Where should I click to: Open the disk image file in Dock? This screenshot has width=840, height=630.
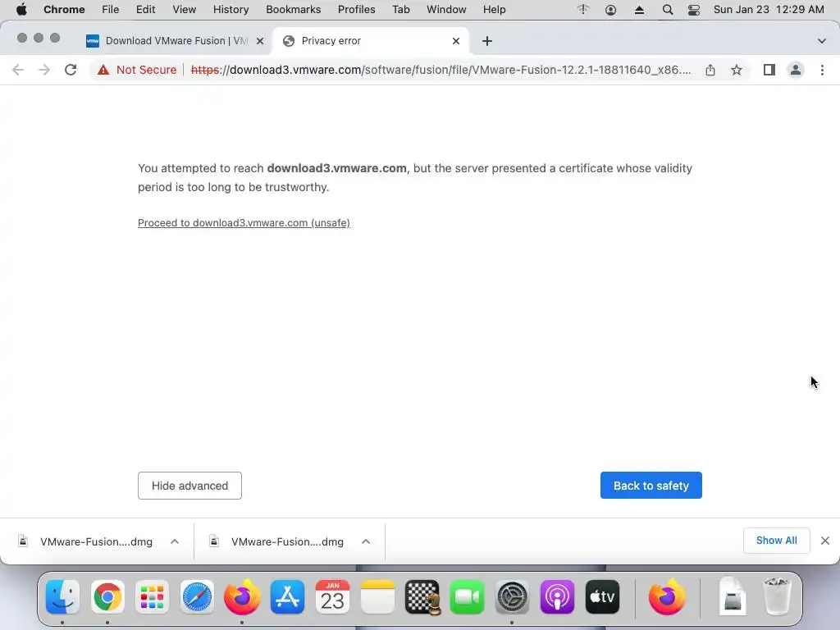(x=733, y=597)
